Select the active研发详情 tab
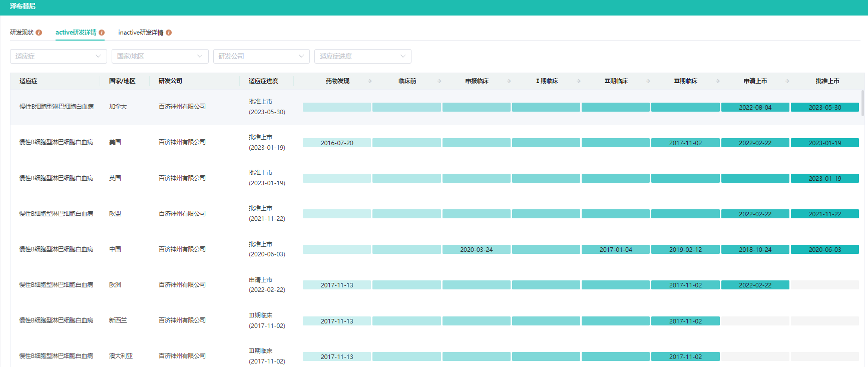The width and height of the screenshot is (868, 367). [76, 33]
